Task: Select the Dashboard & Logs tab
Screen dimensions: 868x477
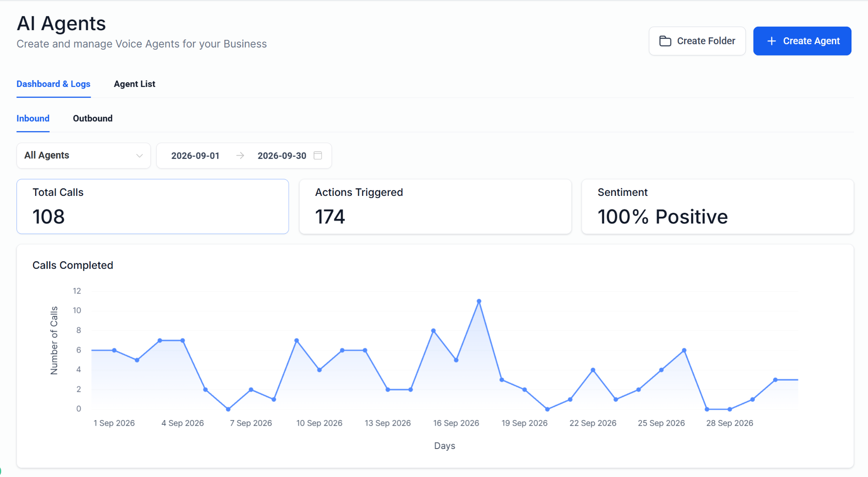Action: point(53,84)
